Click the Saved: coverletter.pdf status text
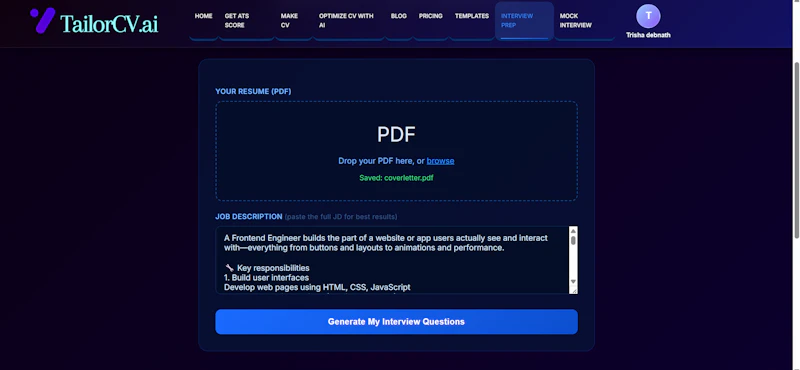Screen dimensions: 800x370 [x=396, y=178]
